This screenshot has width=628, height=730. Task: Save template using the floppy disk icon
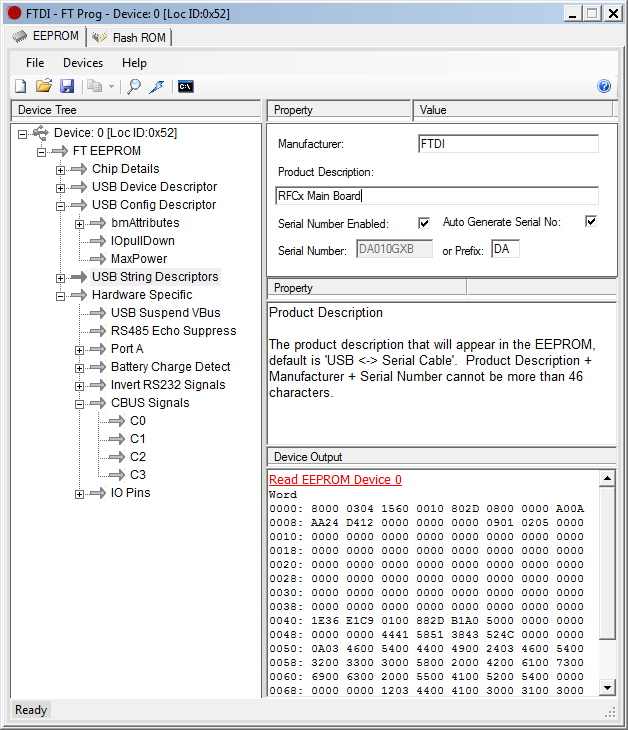(x=67, y=86)
